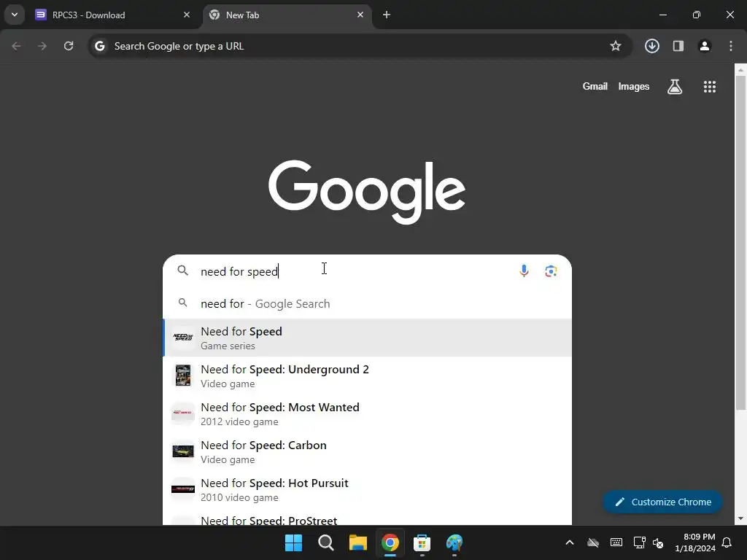
Task: Open Google Lens image search icon
Action: pyautogui.click(x=551, y=271)
